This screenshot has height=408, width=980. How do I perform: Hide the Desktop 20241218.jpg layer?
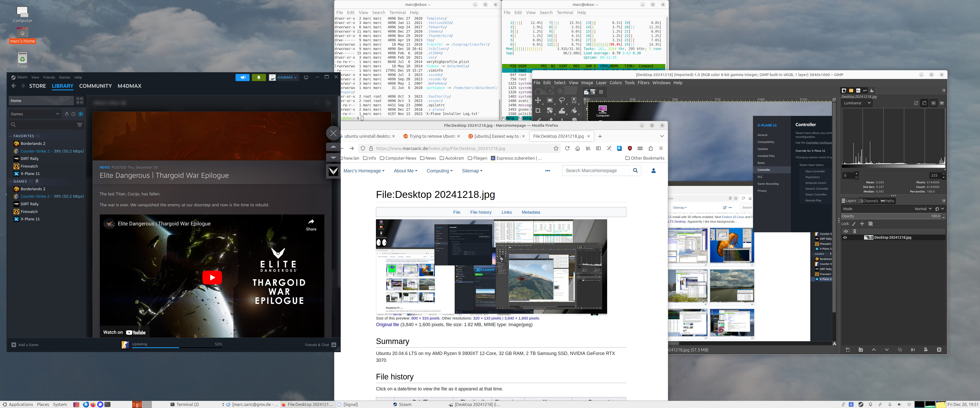845,237
